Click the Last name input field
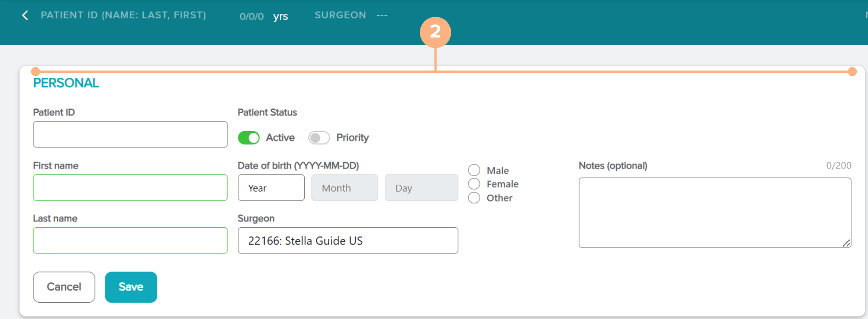This screenshot has width=868, height=319. pyautogui.click(x=130, y=240)
